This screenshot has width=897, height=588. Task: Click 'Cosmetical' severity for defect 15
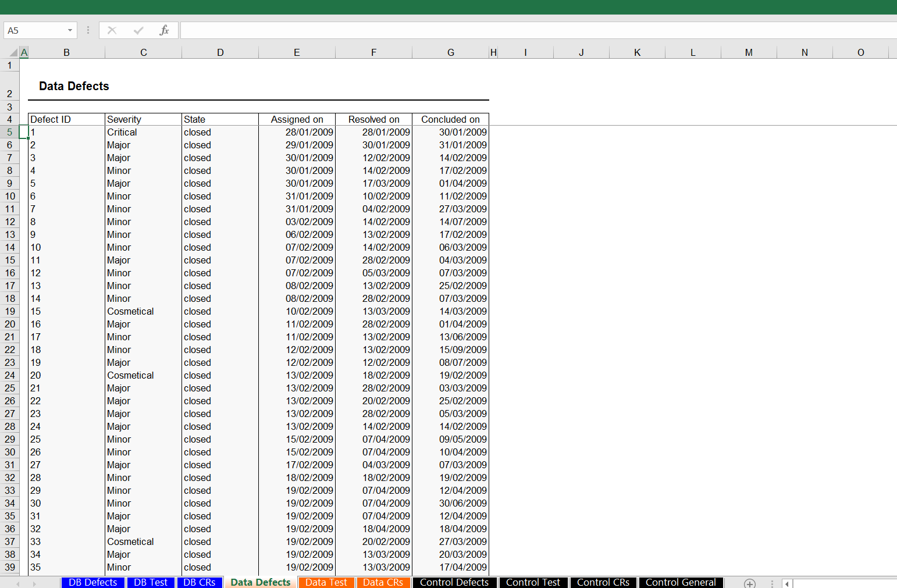pos(144,311)
